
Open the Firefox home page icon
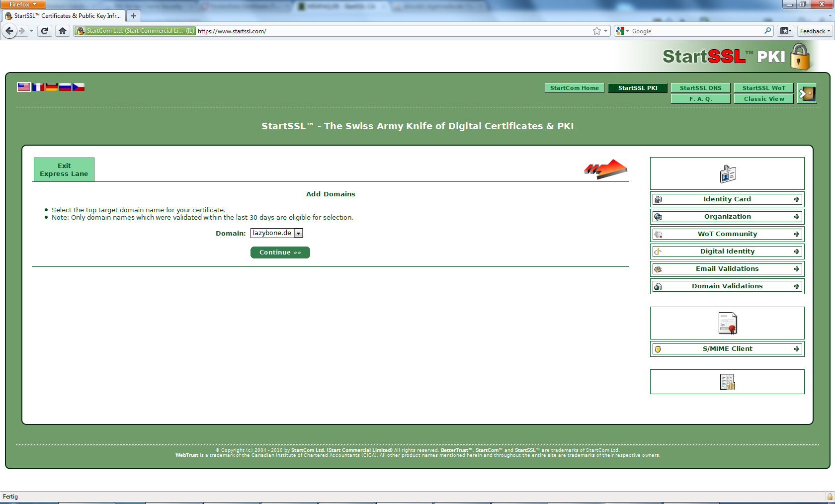63,31
